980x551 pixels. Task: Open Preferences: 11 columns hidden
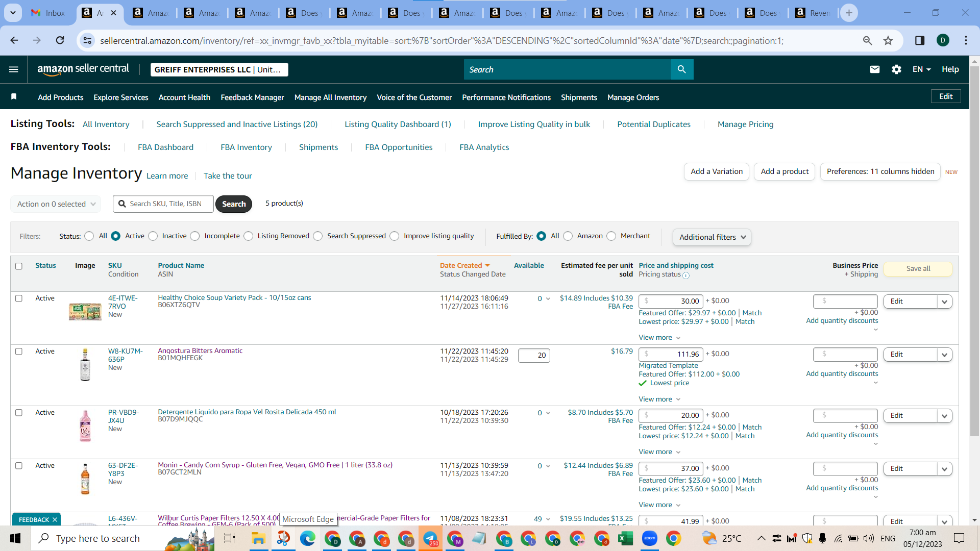[x=880, y=171]
